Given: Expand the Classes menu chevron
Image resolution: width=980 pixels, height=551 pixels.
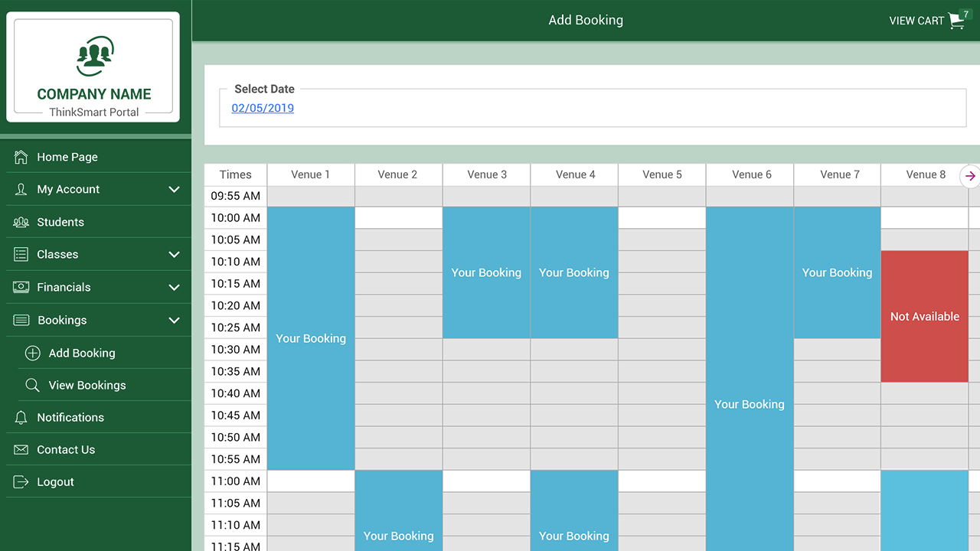Looking at the screenshot, I should click(174, 254).
